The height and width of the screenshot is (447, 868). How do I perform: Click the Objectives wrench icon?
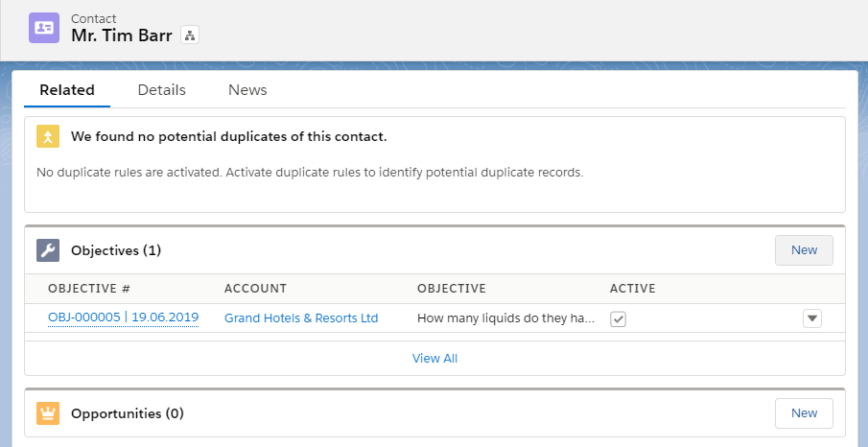48,250
